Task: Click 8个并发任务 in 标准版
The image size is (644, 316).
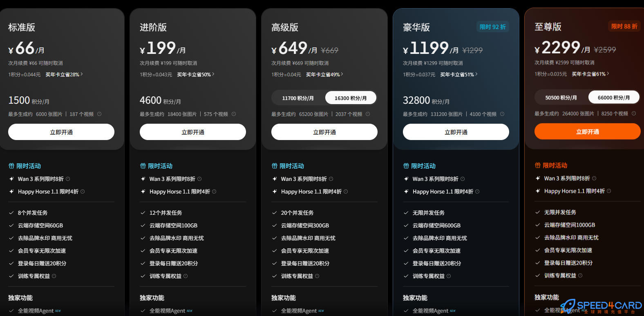Action: pos(33,213)
